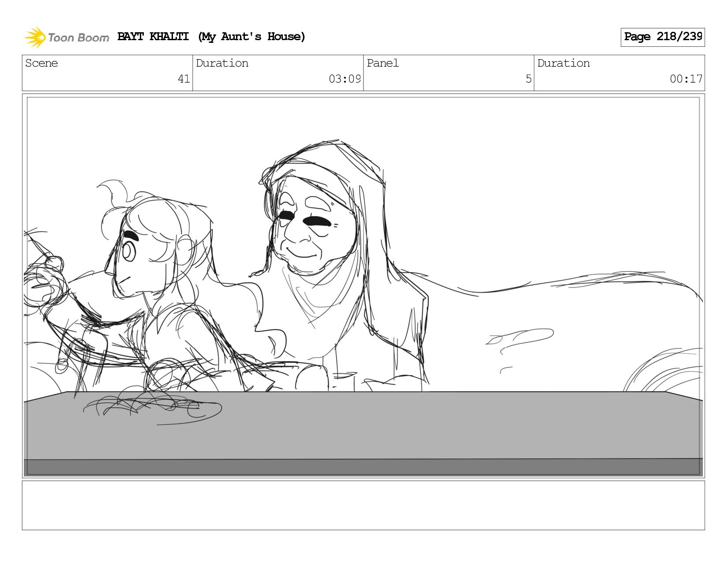Click the panel number '5'
The image size is (728, 563).
pos(529,79)
